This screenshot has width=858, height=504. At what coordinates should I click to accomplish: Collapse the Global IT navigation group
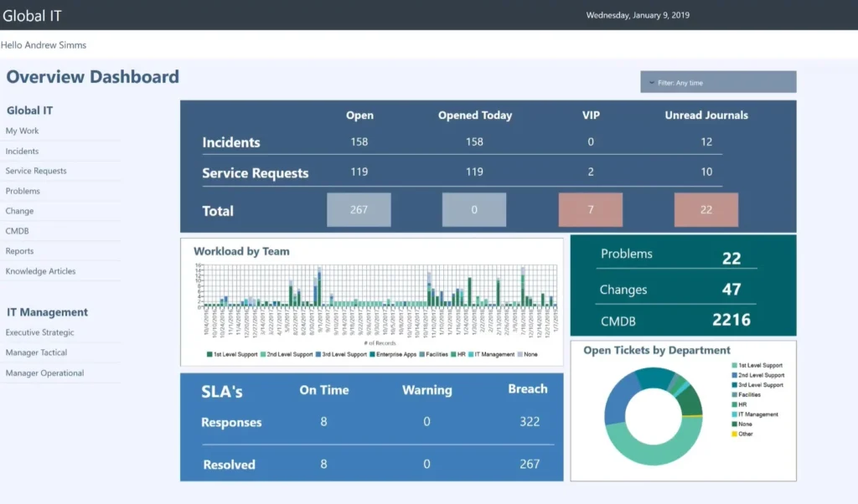tap(29, 110)
